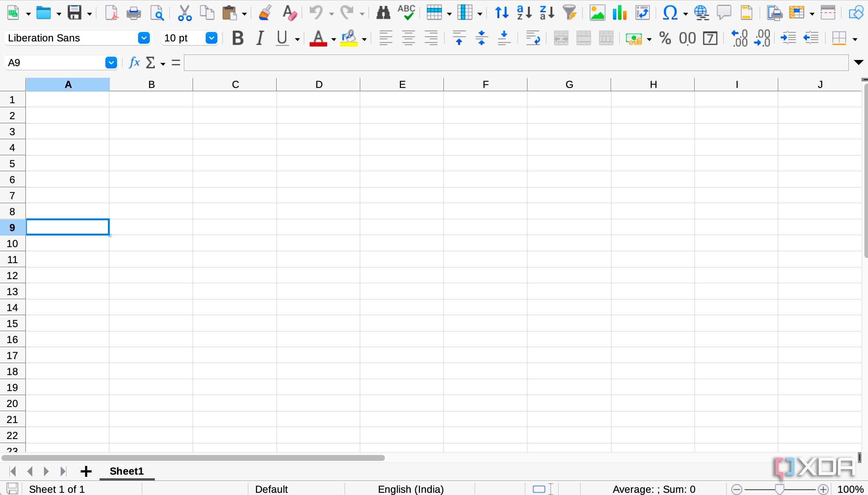Open Function Wizard fx icon
The width and height of the screenshot is (868, 495).
click(134, 63)
